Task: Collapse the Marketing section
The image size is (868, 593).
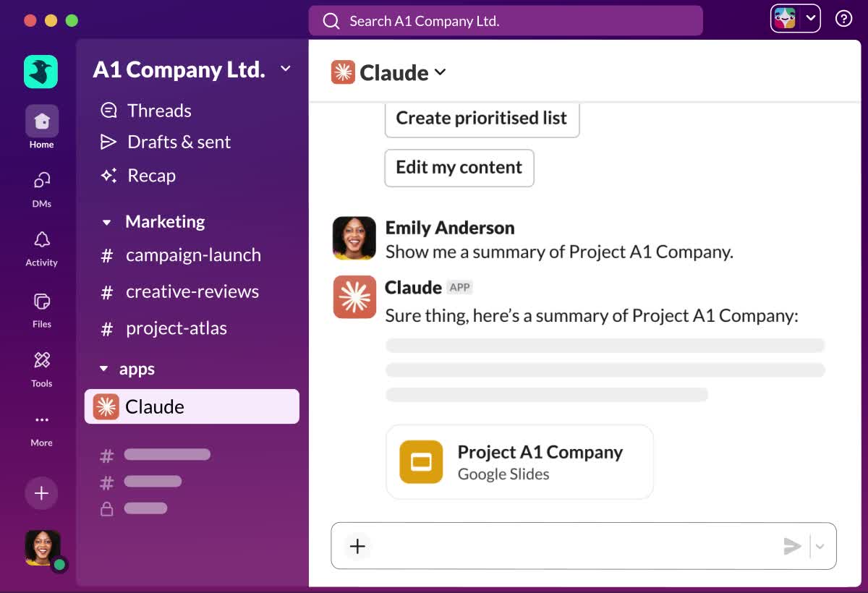Action: pyautogui.click(x=107, y=223)
